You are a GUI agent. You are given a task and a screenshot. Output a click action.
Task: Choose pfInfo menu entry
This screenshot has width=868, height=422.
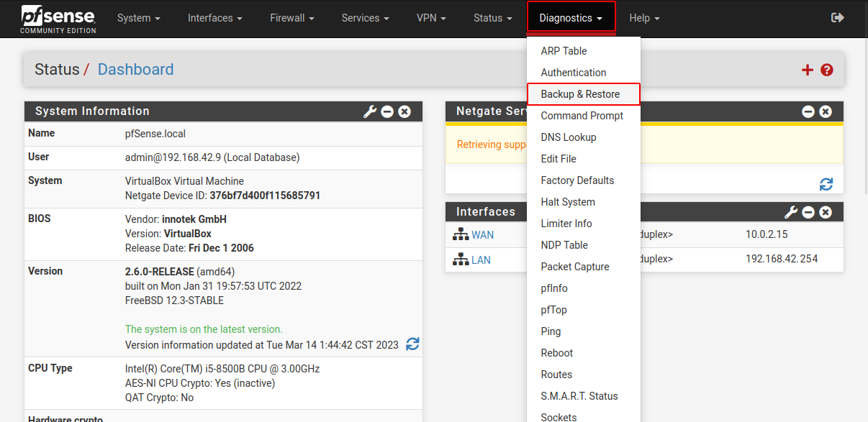pos(584,288)
